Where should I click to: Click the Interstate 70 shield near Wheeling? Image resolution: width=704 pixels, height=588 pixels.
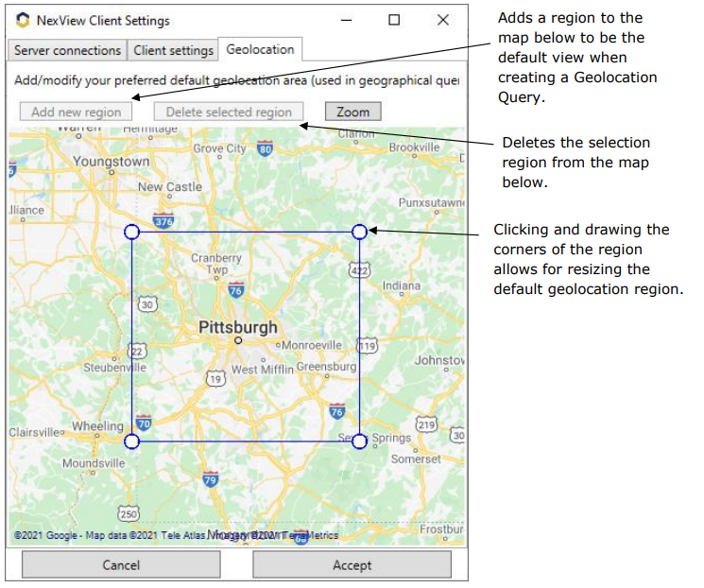click(x=144, y=423)
